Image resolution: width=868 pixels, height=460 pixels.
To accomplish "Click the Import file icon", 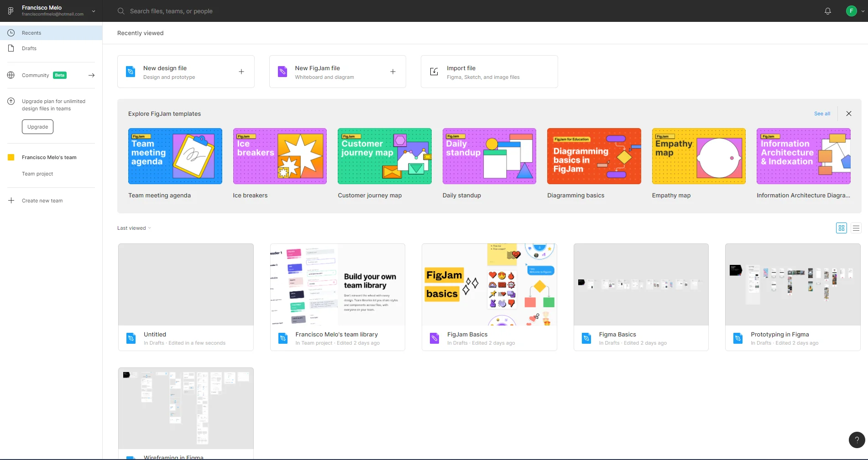I will [434, 72].
